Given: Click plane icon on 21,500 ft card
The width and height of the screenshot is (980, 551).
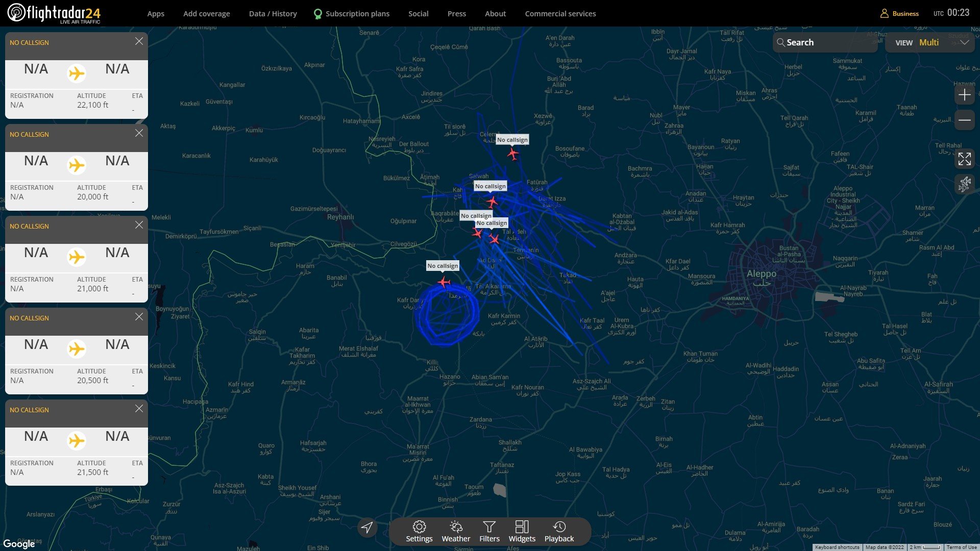Looking at the screenshot, I should pyautogui.click(x=77, y=441).
